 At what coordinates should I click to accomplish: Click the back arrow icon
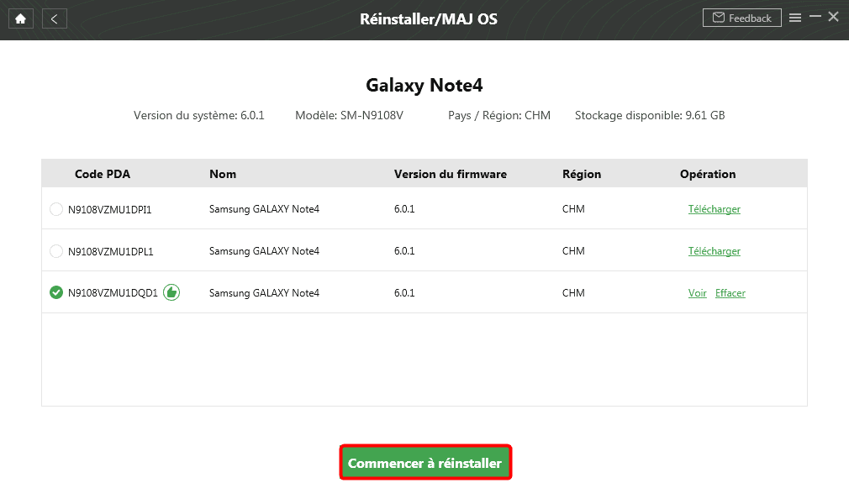[x=54, y=18]
